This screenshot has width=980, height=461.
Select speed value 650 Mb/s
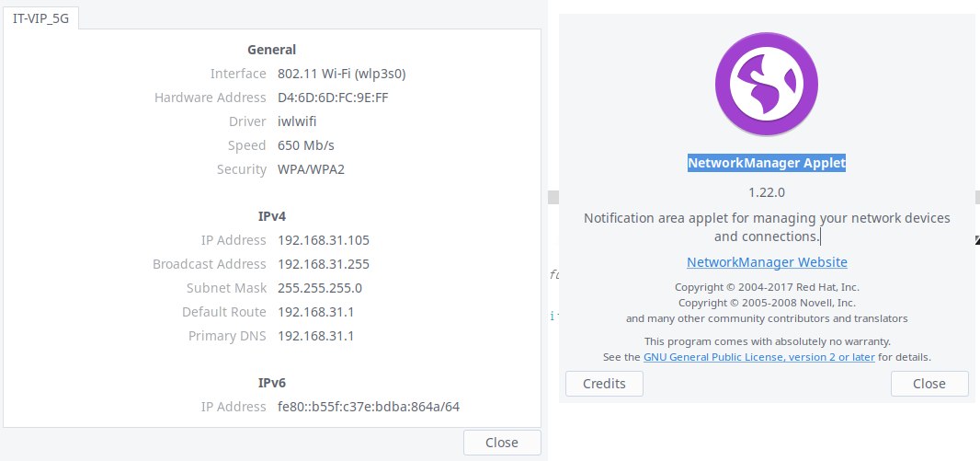tap(306, 145)
